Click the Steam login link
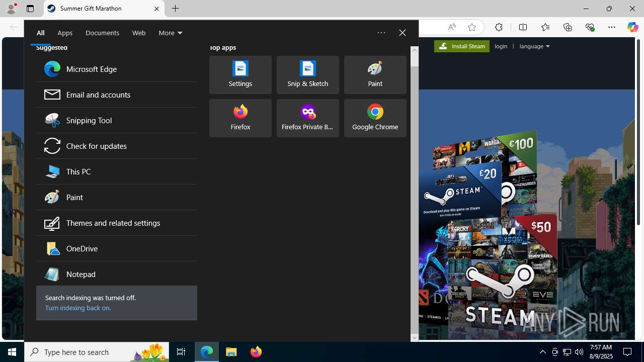The image size is (644, 362). [x=501, y=46]
